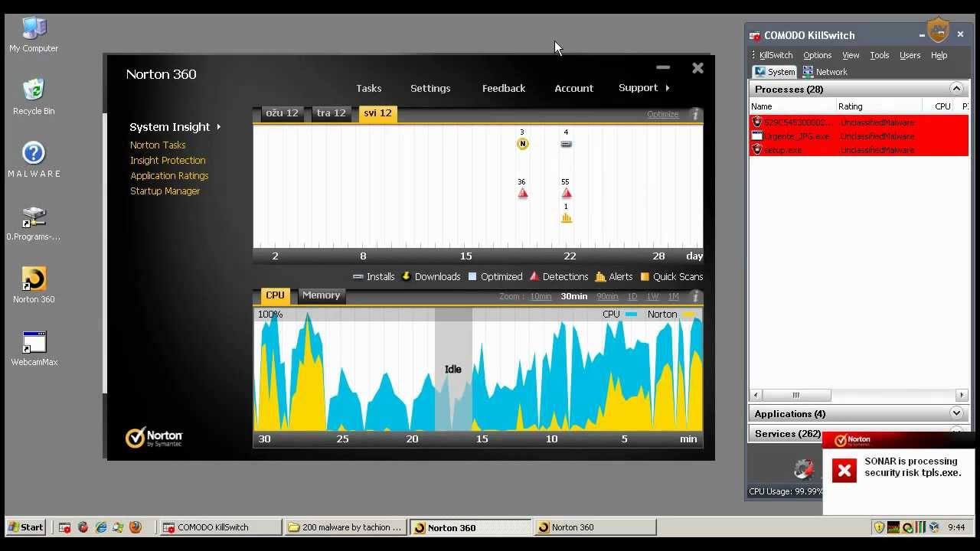Open the Users menu in COMODO KillSwitch
The height and width of the screenshot is (551, 980).
coord(910,55)
